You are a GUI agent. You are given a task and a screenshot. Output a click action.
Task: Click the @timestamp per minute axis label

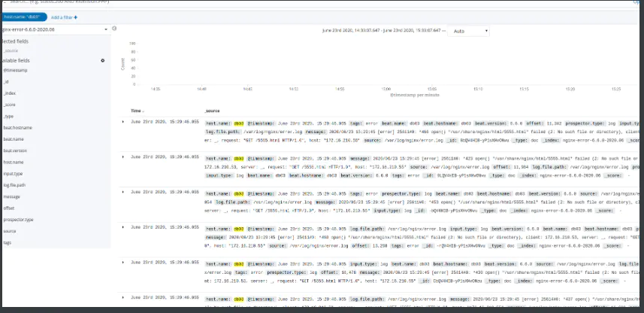point(414,95)
